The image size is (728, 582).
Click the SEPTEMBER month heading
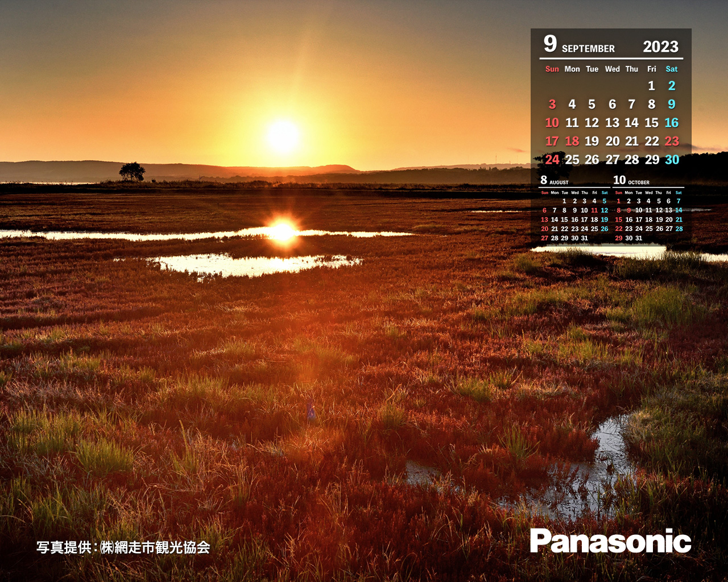(x=588, y=49)
